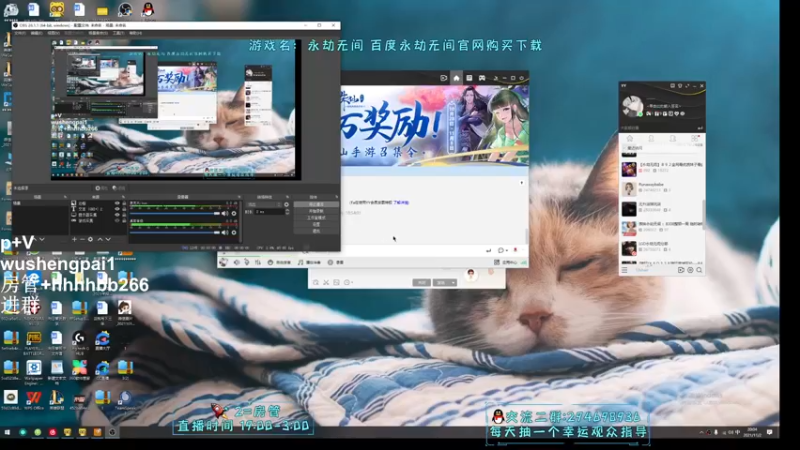The width and height of the screenshot is (800, 450).
Task: Open video icon at YY panel bottom
Action: [681, 270]
